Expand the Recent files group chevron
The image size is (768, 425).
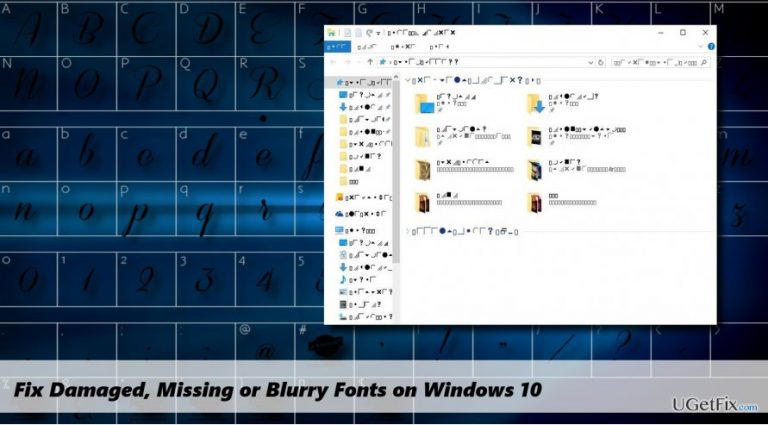(408, 231)
